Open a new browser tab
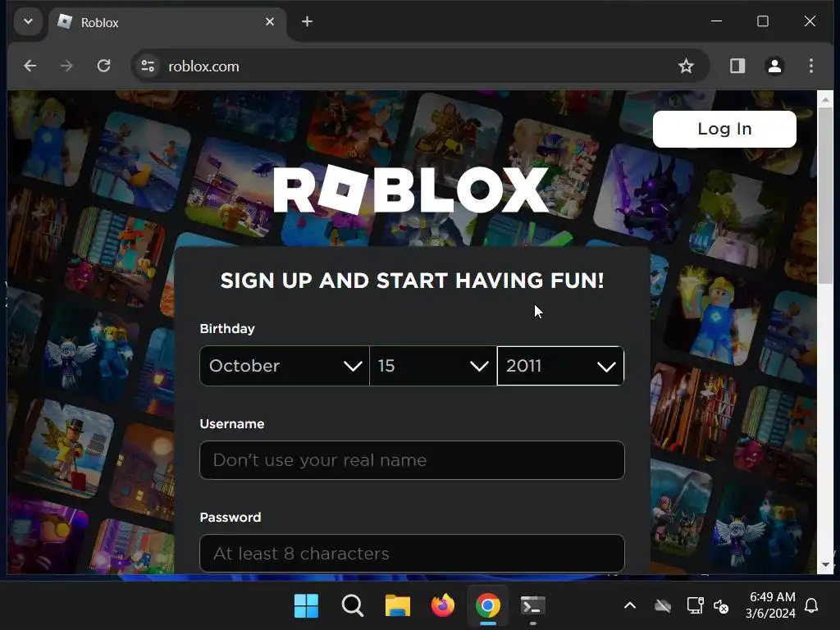 tap(307, 21)
